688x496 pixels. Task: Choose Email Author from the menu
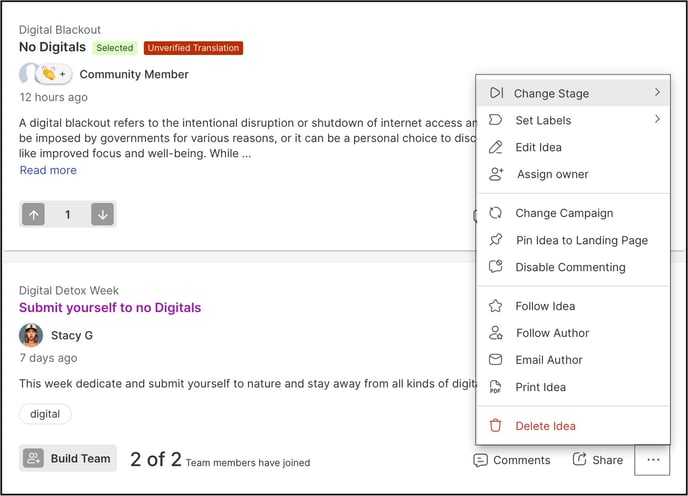(573, 360)
